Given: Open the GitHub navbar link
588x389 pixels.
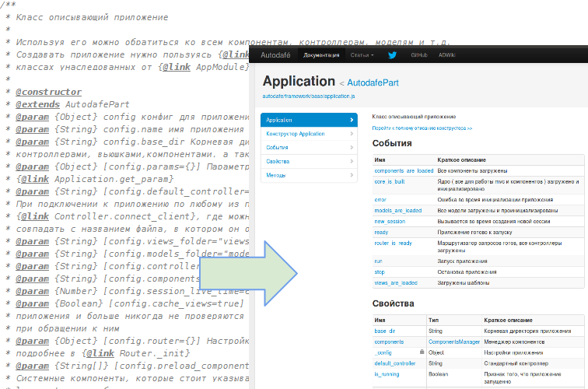Looking at the screenshot, I should tap(419, 55).
